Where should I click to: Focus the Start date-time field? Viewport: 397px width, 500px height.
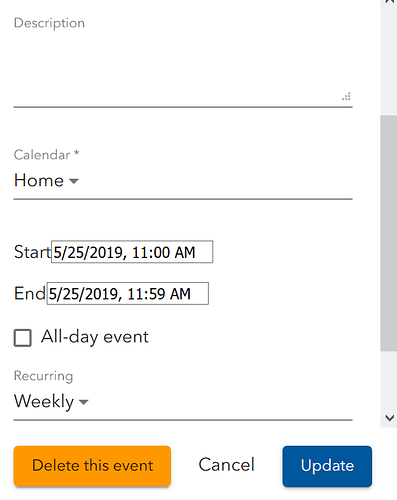132,252
